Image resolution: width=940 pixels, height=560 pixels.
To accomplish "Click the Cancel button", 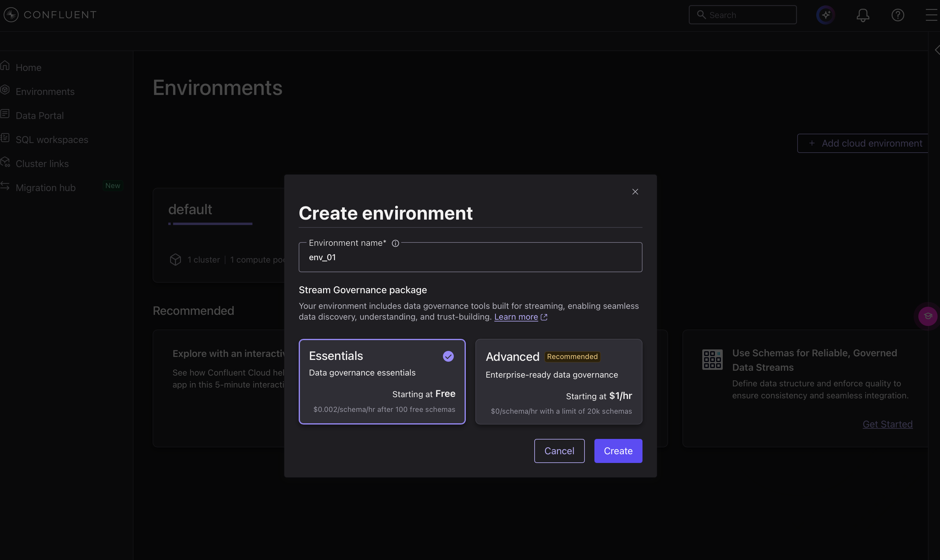I will 559,451.
